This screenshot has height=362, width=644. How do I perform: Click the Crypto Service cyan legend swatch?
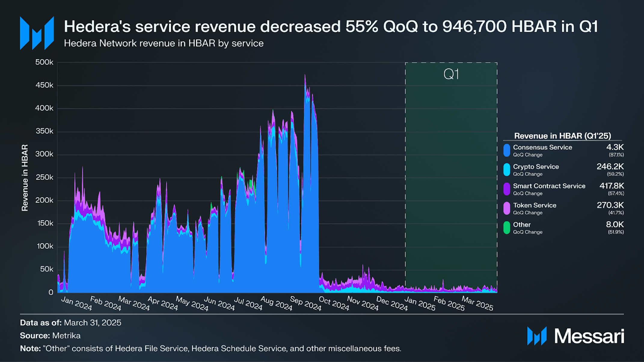(x=507, y=170)
